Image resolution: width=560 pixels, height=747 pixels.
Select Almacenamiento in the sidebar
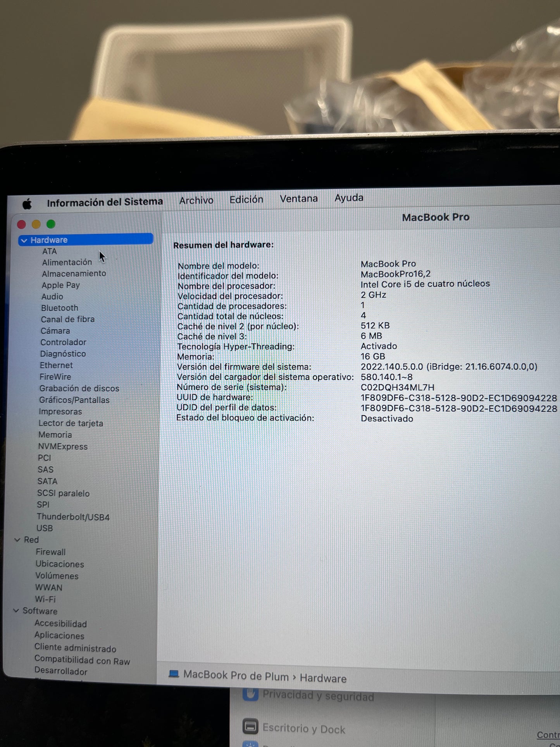pyautogui.click(x=74, y=273)
